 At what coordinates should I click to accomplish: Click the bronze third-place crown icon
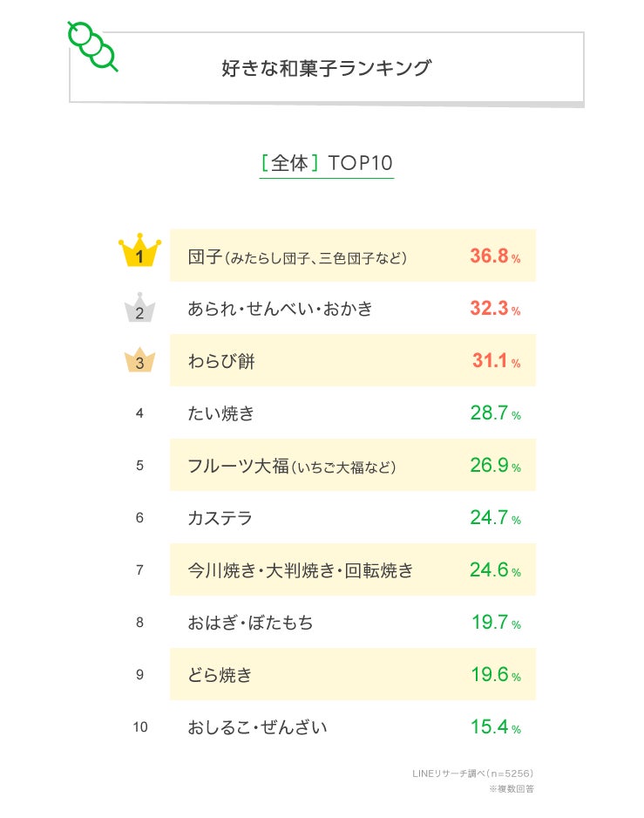click(139, 360)
